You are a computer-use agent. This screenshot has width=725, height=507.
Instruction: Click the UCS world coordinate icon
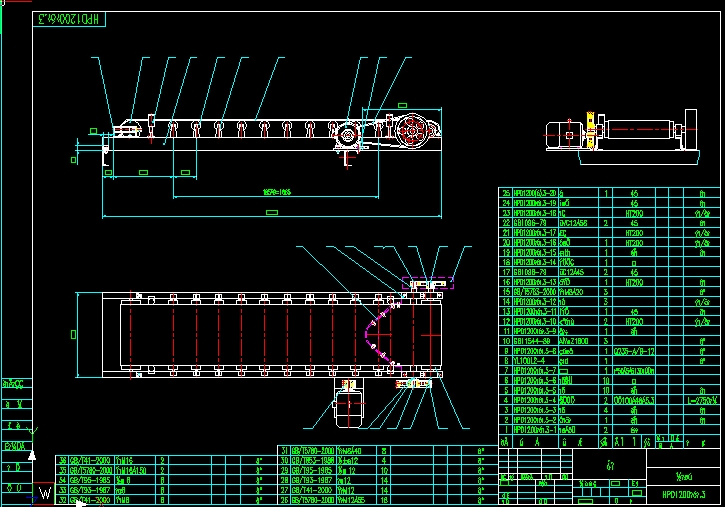tap(44, 493)
